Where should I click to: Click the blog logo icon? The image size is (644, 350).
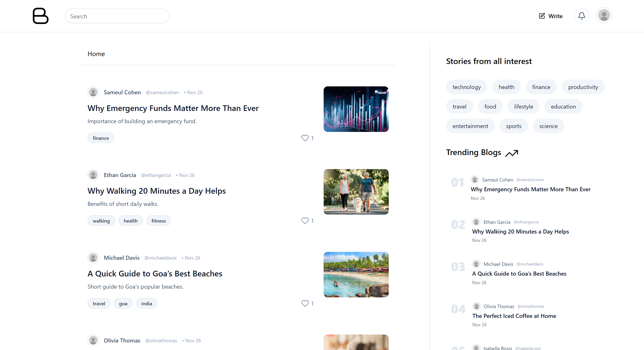[40, 16]
